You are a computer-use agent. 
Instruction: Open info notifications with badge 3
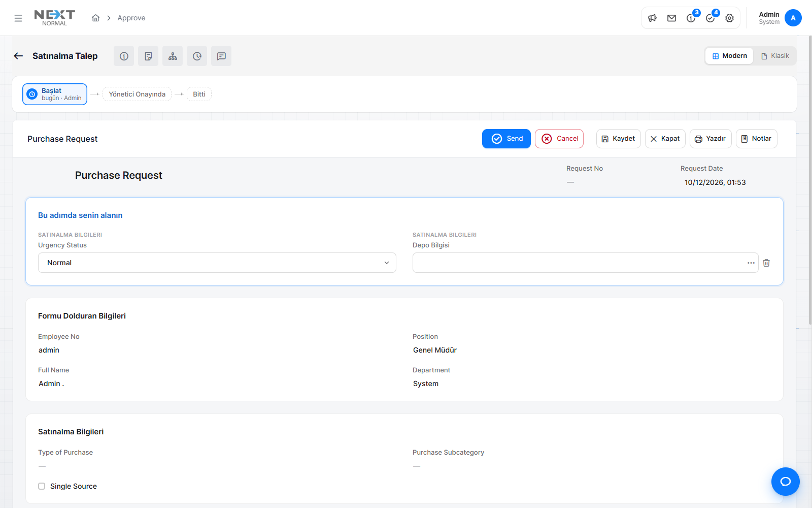point(691,18)
